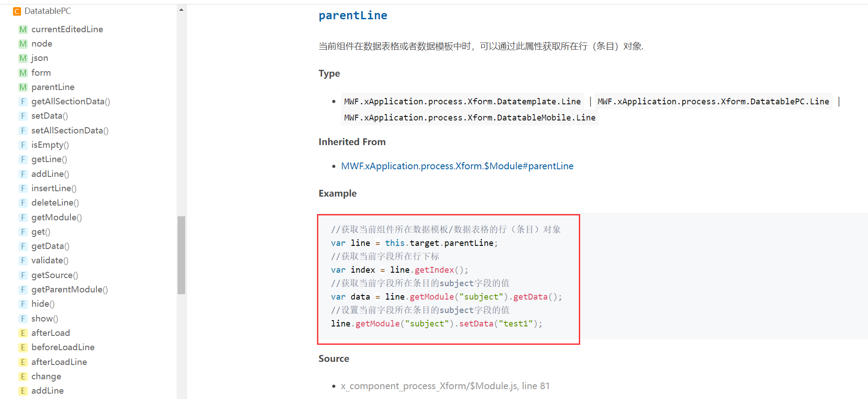868x399 pixels.
Task: Click the M icon beside parentLine member
Action: click(23, 87)
